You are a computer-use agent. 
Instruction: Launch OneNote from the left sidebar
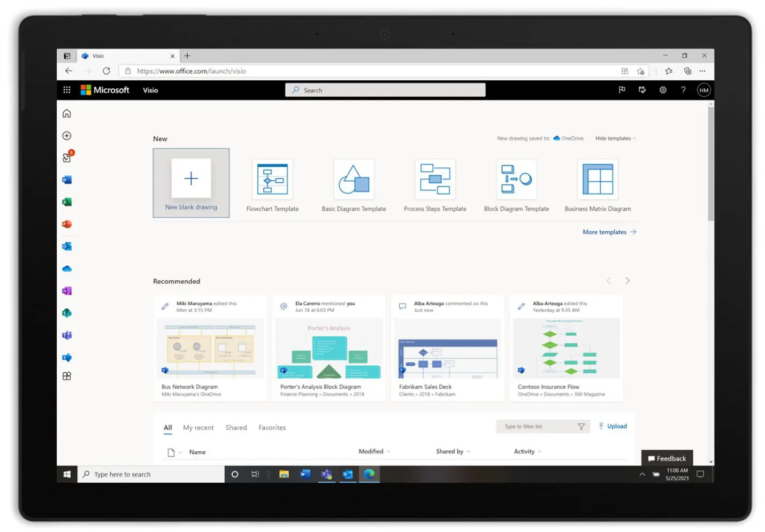pyautogui.click(x=67, y=291)
